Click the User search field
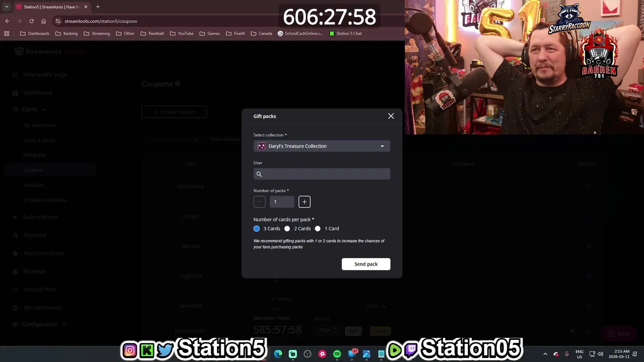 click(x=322, y=174)
